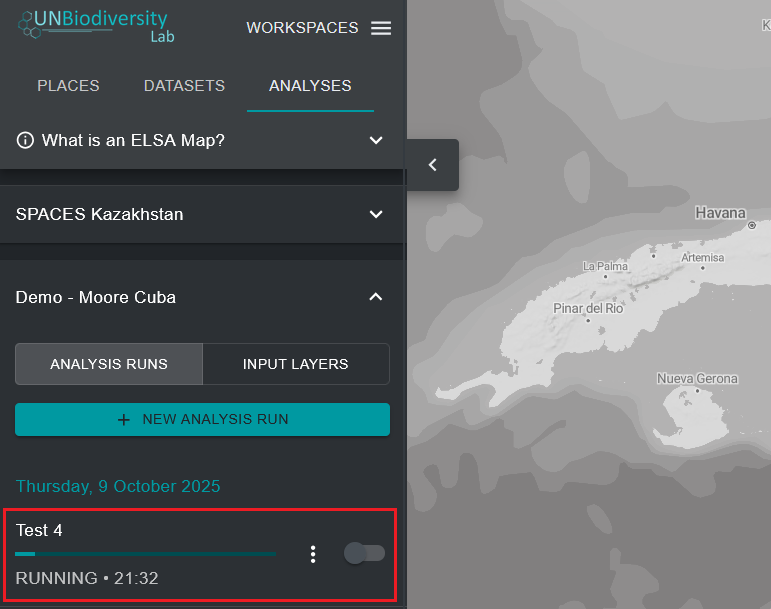Viewport: 771px width, 609px height.
Task: Switch to the PLACES tab
Action: point(68,86)
